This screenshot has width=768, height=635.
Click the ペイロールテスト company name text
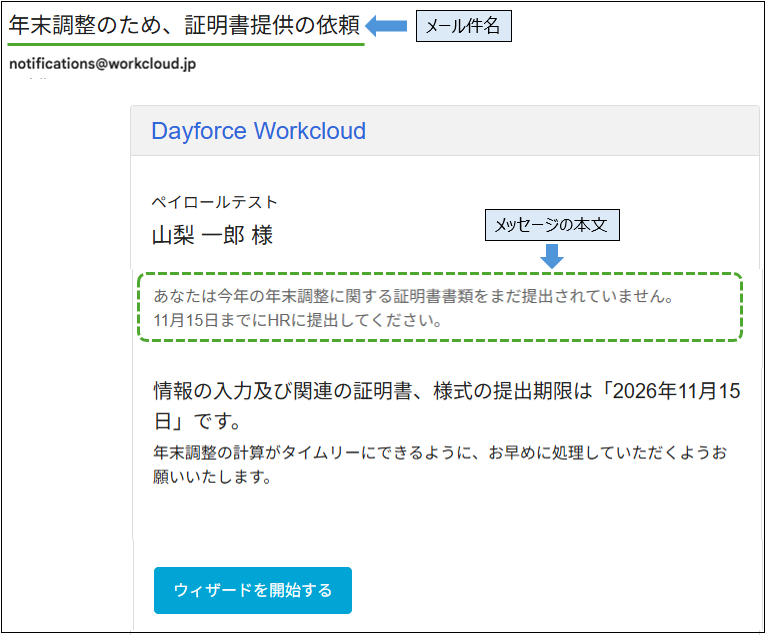click(214, 201)
